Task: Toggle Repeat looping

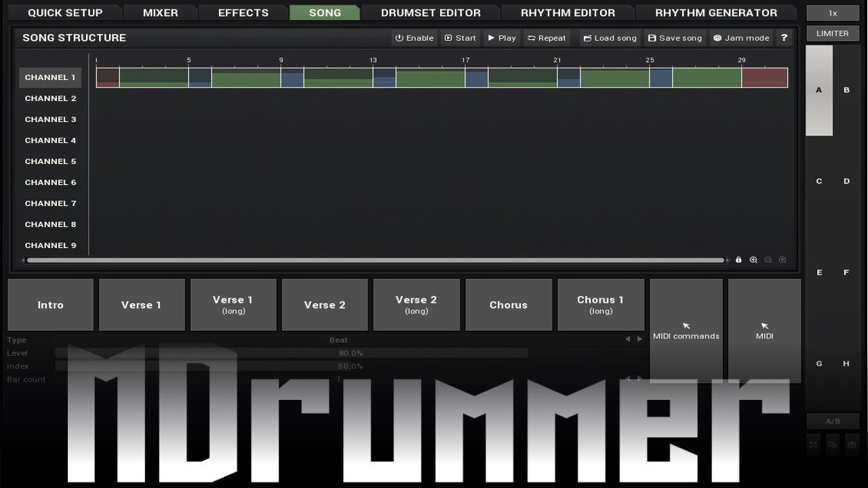Action: (x=547, y=38)
